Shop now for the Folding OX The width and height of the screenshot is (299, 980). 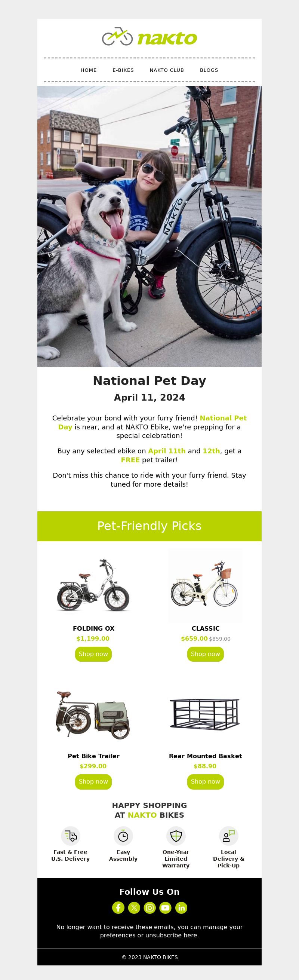93,654
